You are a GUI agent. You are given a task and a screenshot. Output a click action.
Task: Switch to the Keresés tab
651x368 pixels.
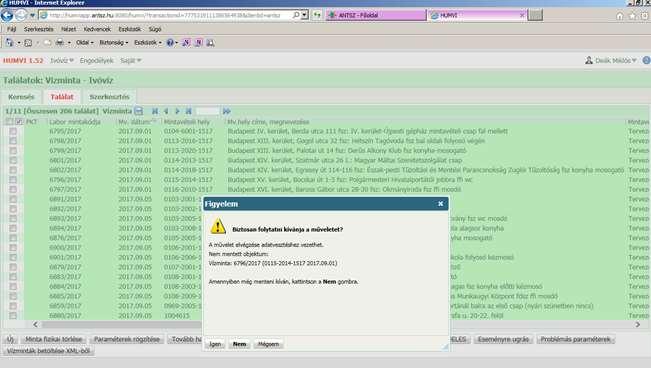coord(21,97)
